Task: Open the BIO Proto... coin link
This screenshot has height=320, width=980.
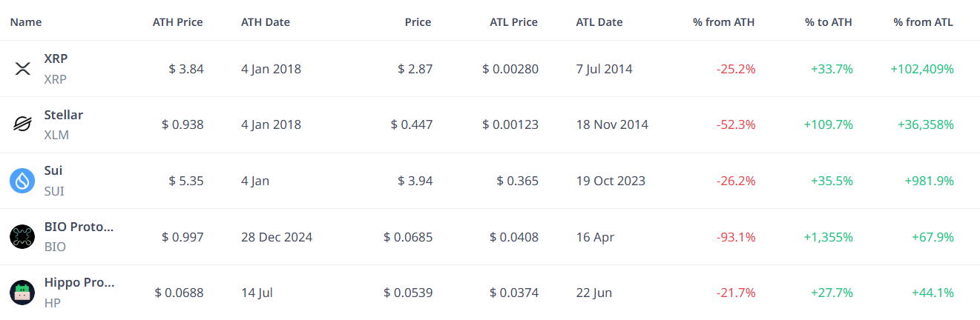Action: (79, 227)
